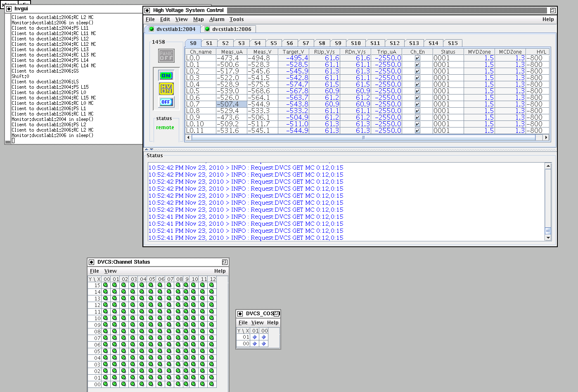Click the PANIC OFF button
This screenshot has height=392, width=578.
coord(166,56)
